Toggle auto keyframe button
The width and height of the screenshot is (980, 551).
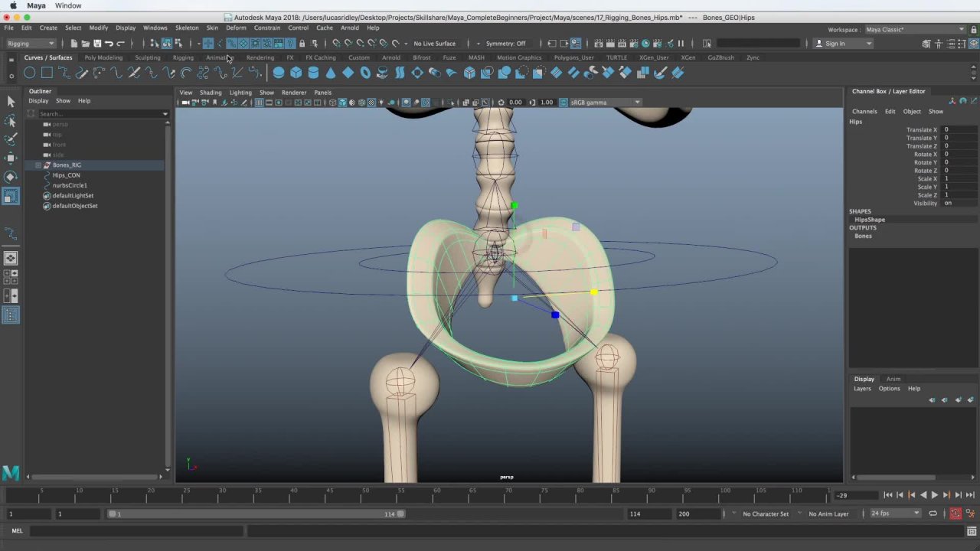point(955,514)
